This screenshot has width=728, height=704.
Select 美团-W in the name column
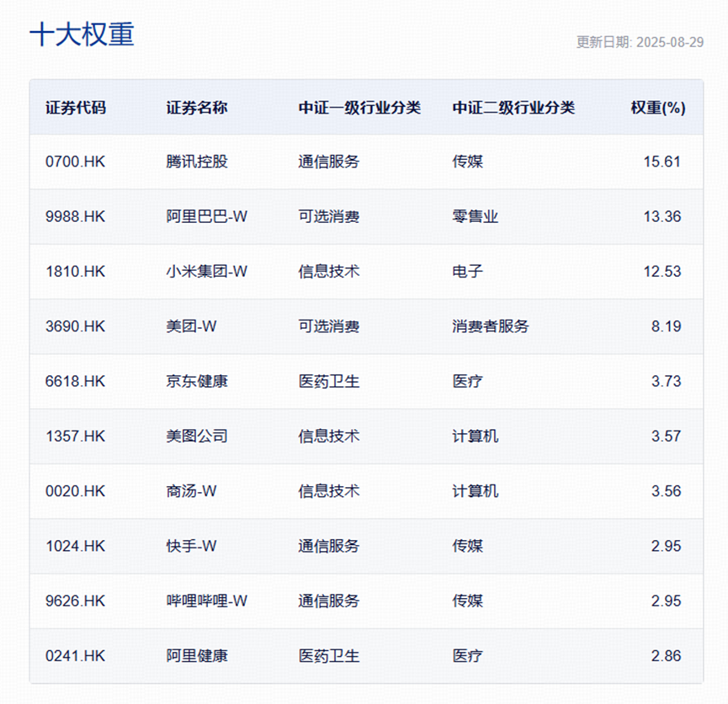point(191,326)
